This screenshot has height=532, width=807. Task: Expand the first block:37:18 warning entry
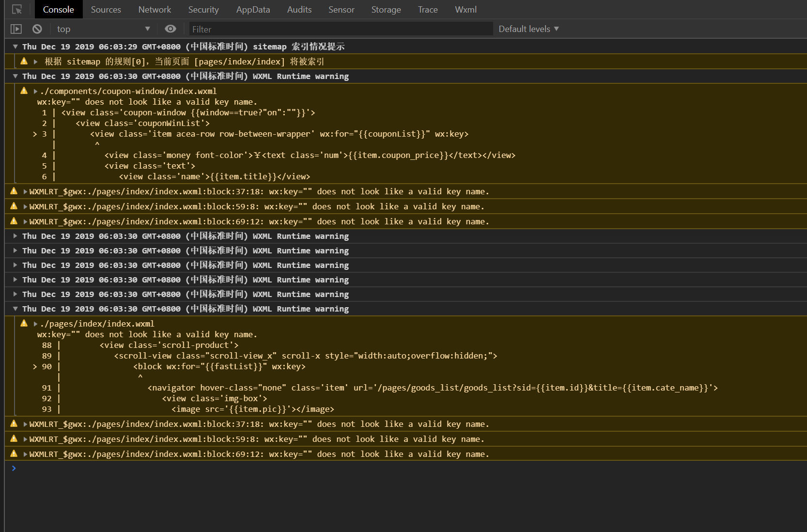tap(25, 192)
